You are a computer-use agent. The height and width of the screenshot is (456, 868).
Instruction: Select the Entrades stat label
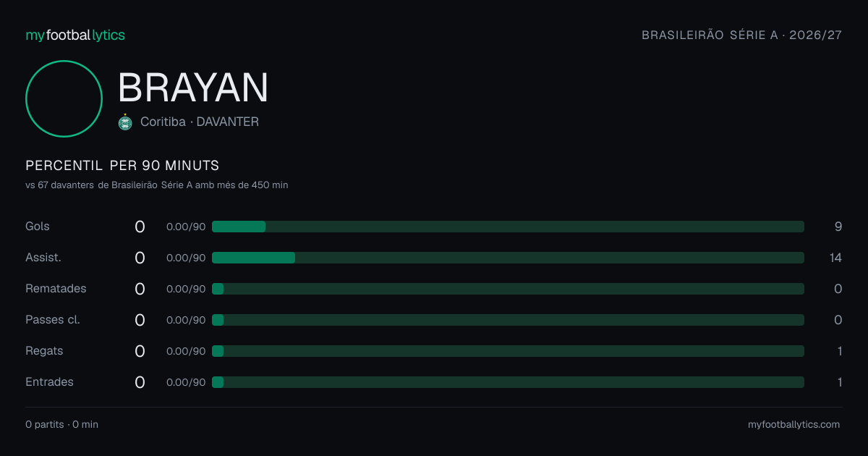(49, 382)
